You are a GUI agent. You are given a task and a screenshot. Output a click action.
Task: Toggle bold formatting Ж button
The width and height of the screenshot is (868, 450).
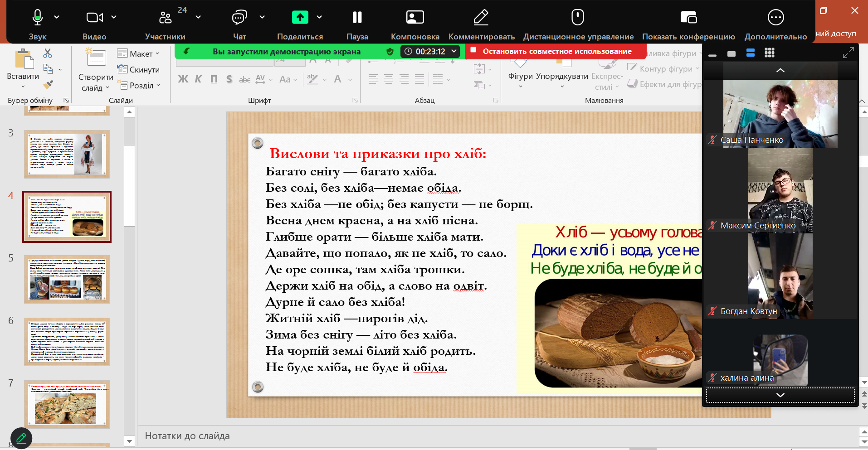[183, 79]
